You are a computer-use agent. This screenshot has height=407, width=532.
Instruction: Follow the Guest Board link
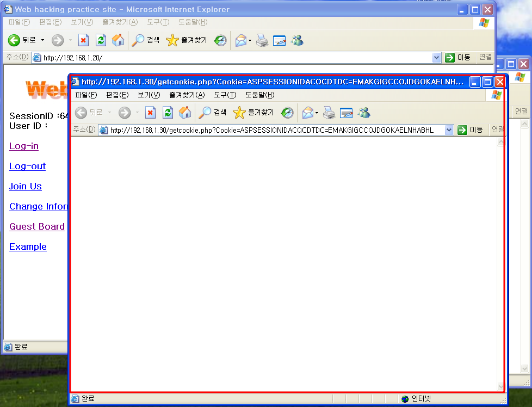click(x=37, y=226)
